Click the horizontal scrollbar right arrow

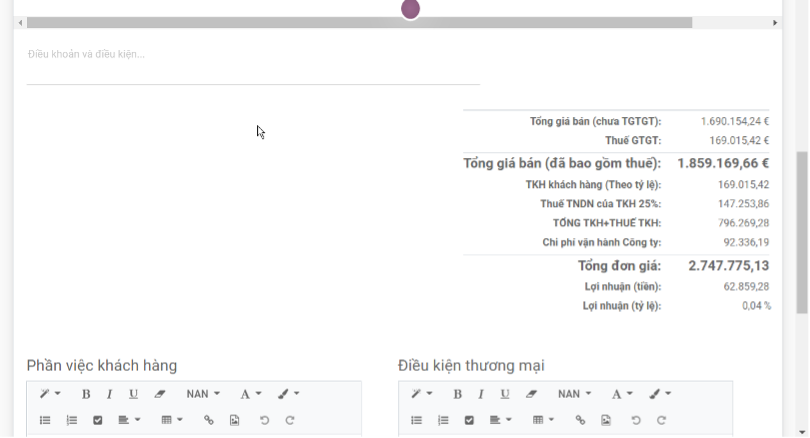[775, 23]
